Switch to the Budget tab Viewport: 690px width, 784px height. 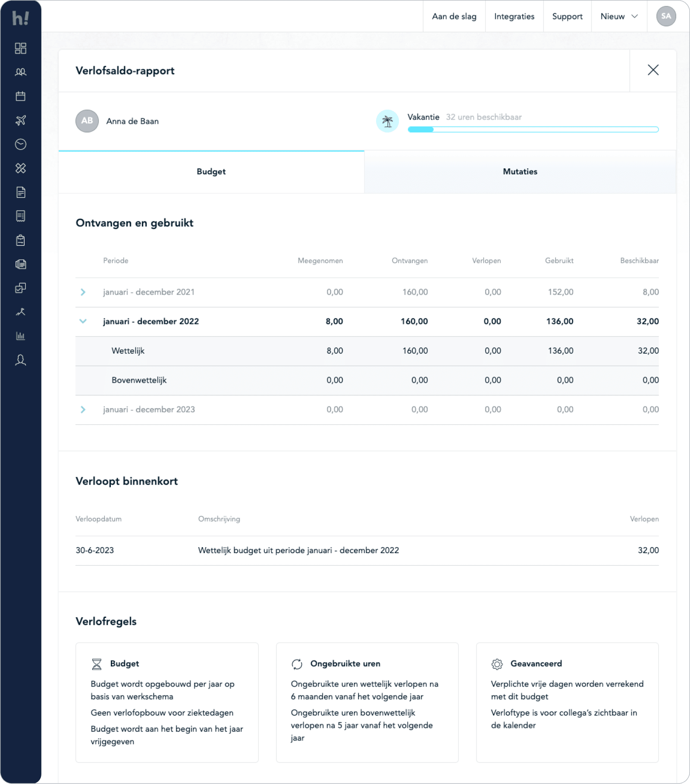click(x=211, y=172)
